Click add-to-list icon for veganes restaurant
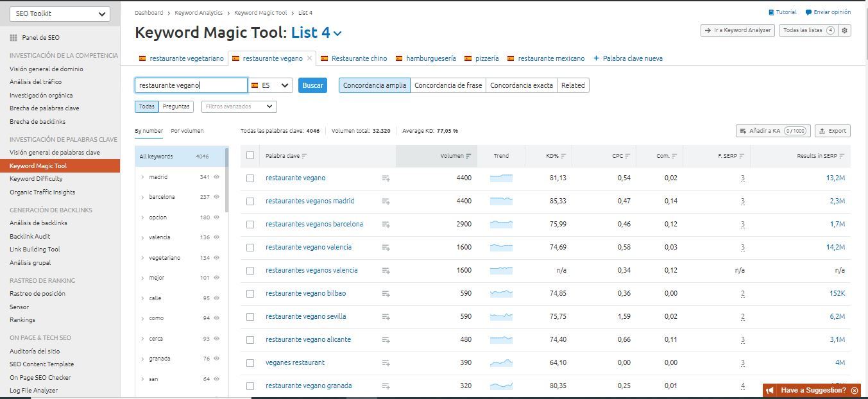Screen dimensions: 868x399 pyautogui.click(x=386, y=363)
